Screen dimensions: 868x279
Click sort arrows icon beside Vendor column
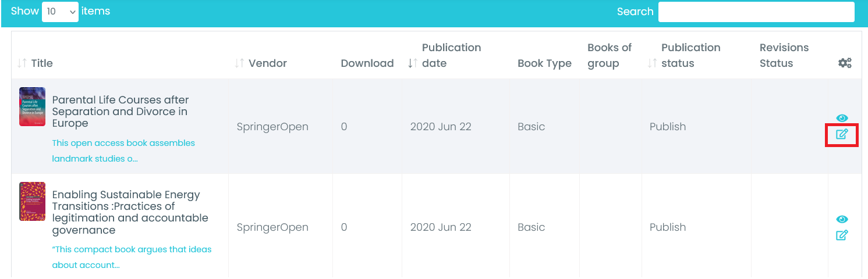tap(239, 63)
